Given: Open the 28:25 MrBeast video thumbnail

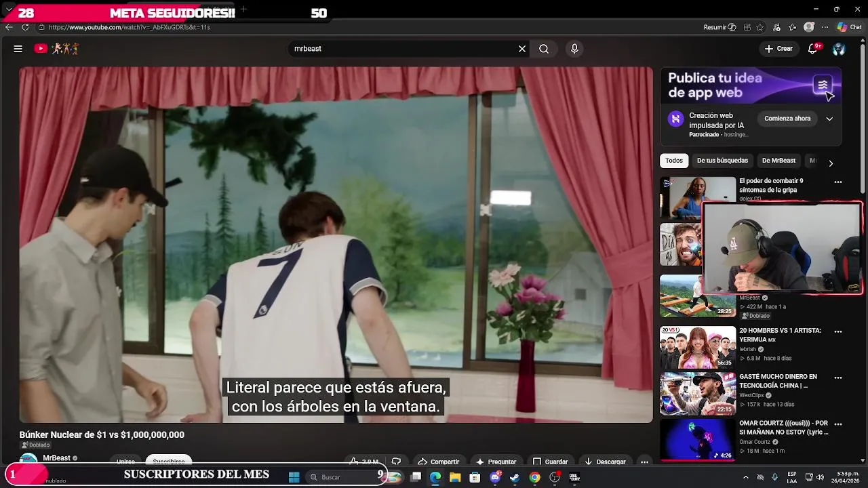Looking at the screenshot, I should coord(682,296).
